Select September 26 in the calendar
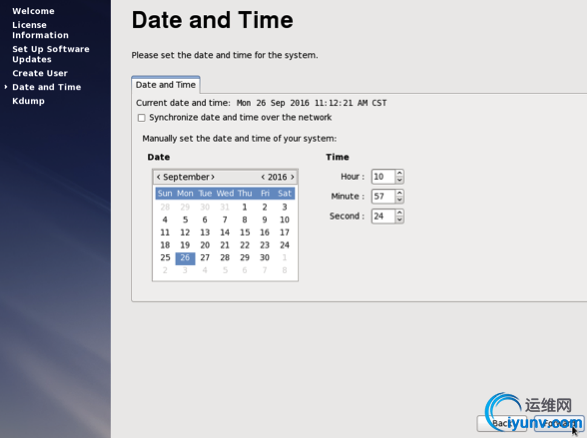Viewport: 588px width, 439px height. (185, 258)
